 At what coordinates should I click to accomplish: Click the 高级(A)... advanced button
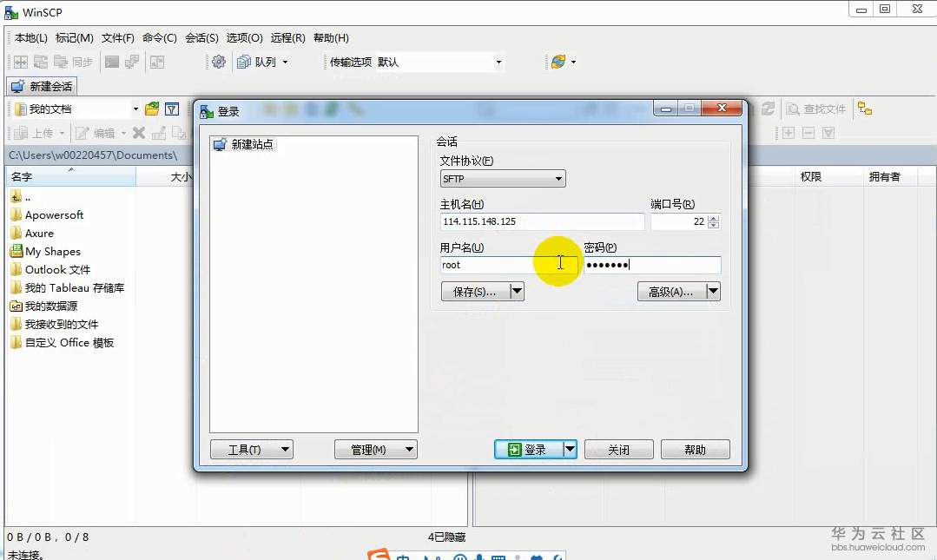click(671, 292)
